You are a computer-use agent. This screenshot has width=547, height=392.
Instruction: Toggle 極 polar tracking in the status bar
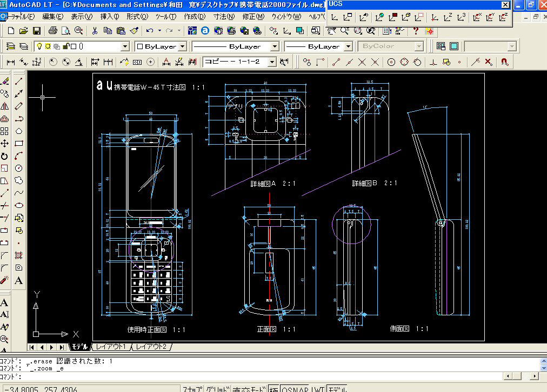point(274,389)
